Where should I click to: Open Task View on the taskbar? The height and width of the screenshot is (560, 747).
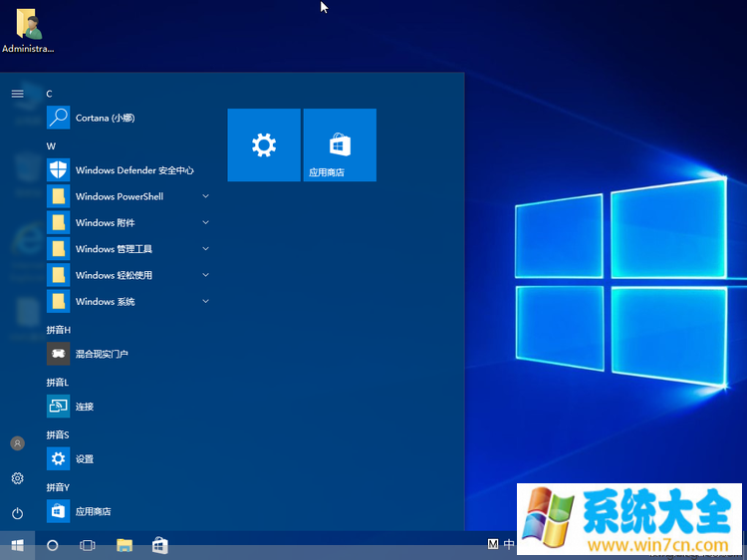[88, 545]
